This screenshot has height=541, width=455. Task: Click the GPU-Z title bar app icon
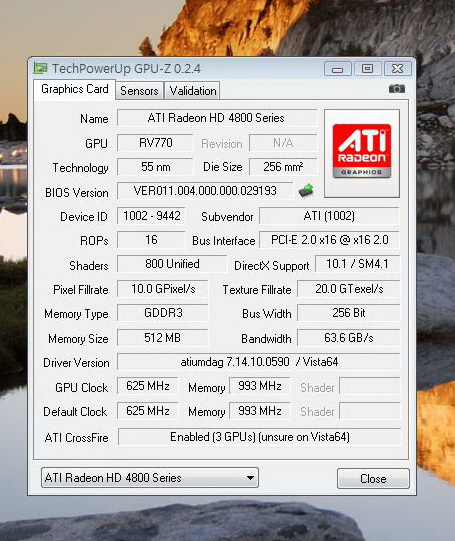pyautogui.click(x=40, y=68)
